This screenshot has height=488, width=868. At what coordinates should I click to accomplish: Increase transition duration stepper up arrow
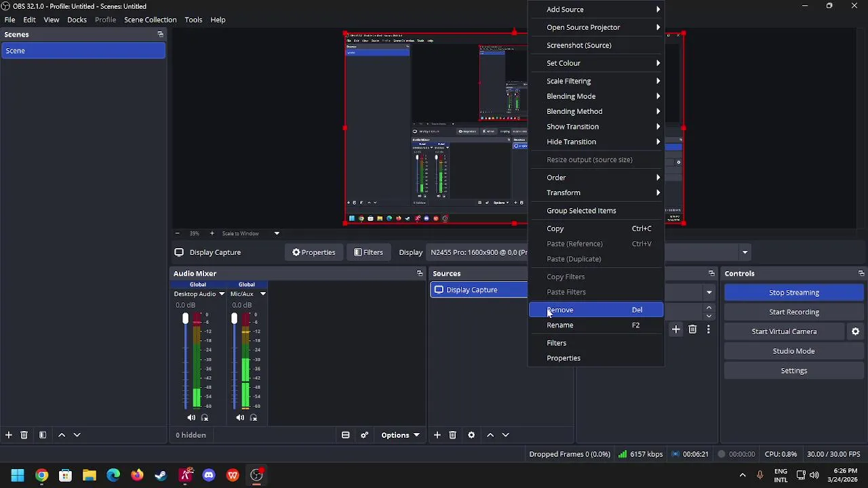pos(709,307)
